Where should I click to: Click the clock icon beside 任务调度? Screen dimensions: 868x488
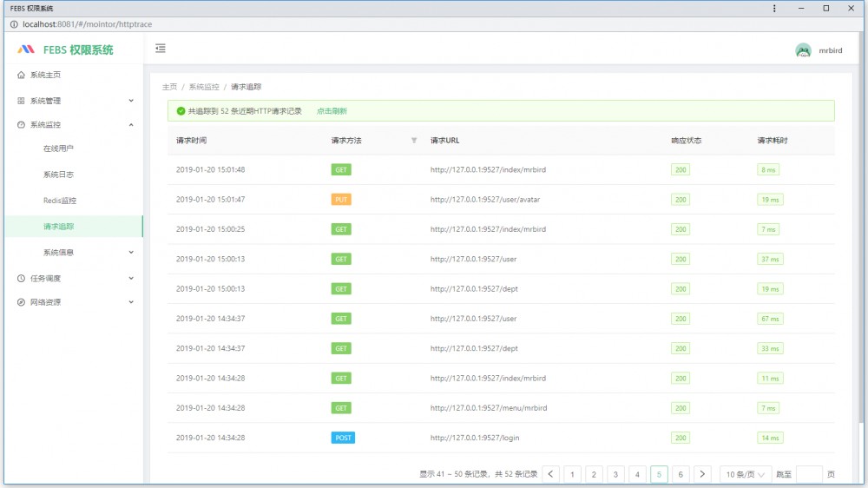pos(21,278)
